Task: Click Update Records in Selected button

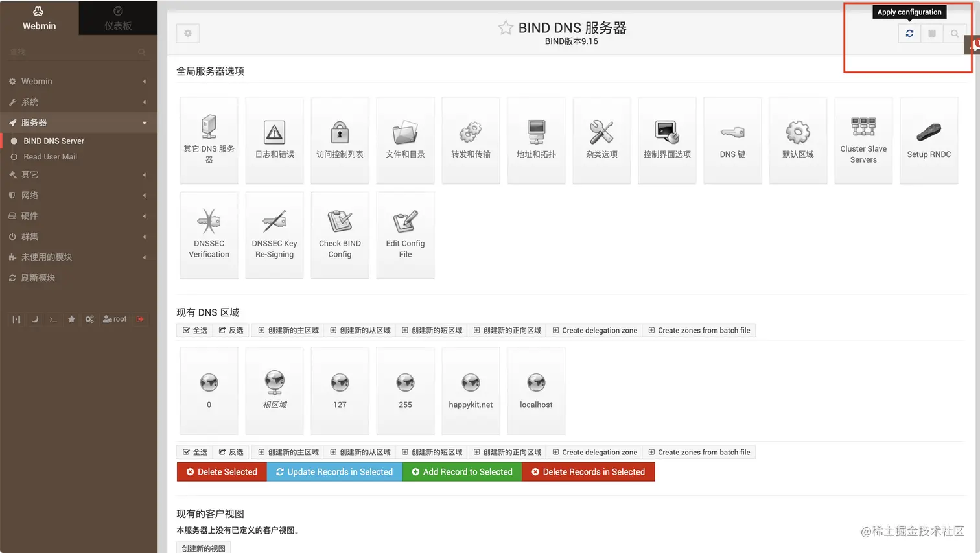Action: 334,472
